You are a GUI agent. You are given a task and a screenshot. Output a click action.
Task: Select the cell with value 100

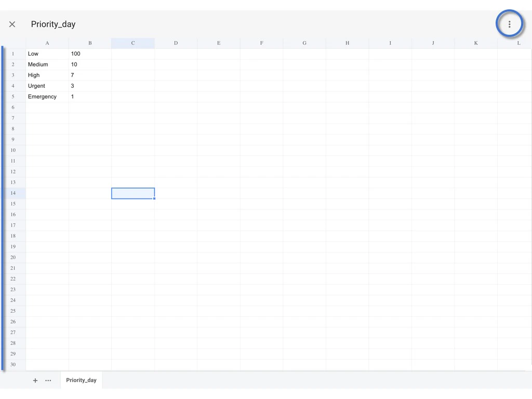click(x=90, y=54)
